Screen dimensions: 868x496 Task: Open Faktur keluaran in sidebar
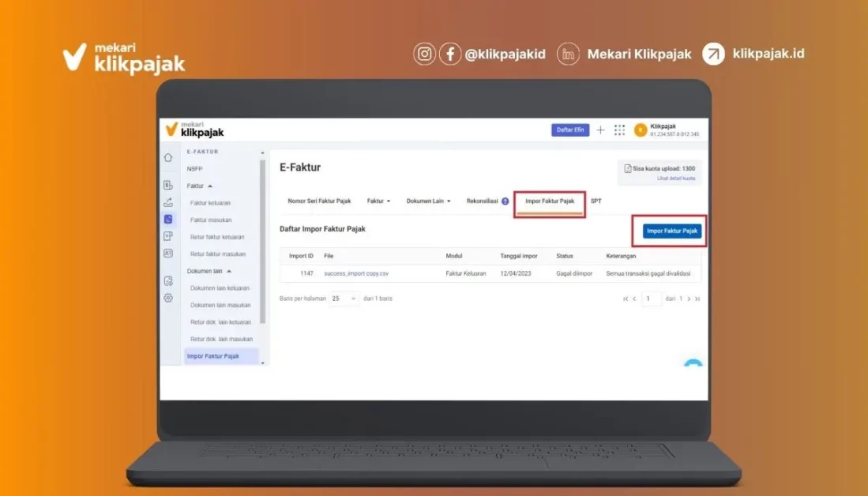pyautogui.click(x=210, y=203)
